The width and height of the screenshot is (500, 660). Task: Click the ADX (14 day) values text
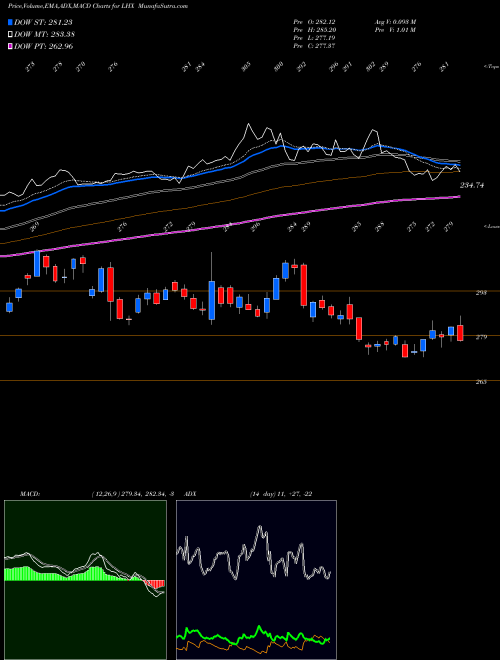click(x=281, y=494)
